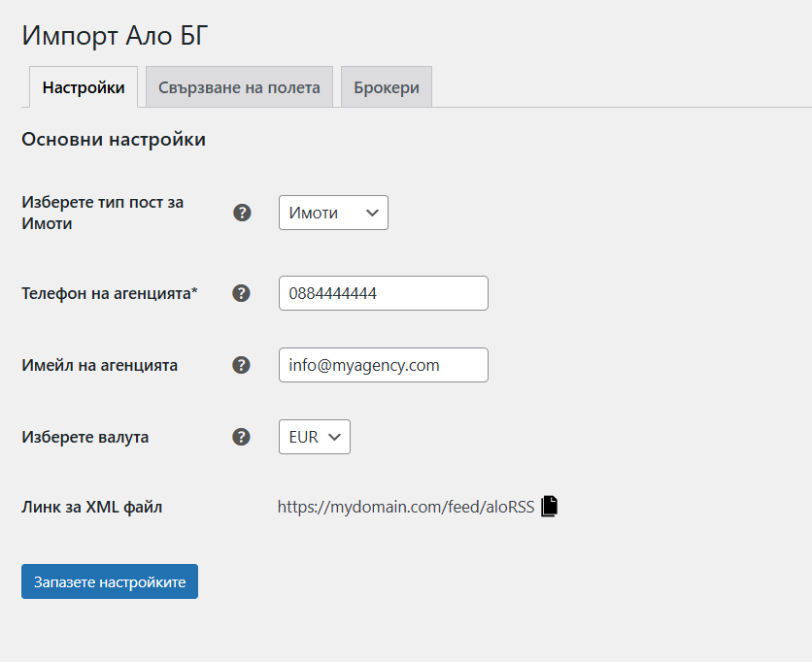The image size is (812, 662).
Task: Click the Импорт Ало БГ page title
Action: tap(115, 36)
